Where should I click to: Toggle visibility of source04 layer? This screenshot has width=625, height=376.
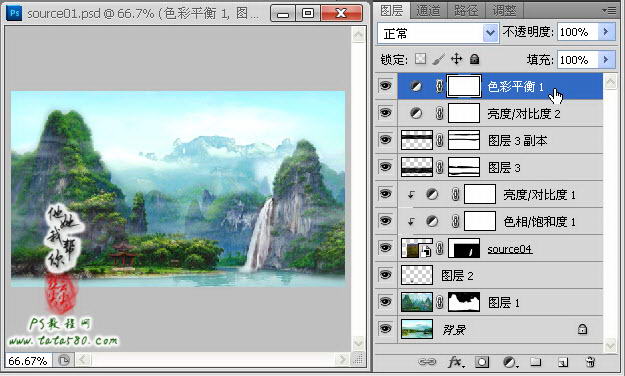click(385, 248)
